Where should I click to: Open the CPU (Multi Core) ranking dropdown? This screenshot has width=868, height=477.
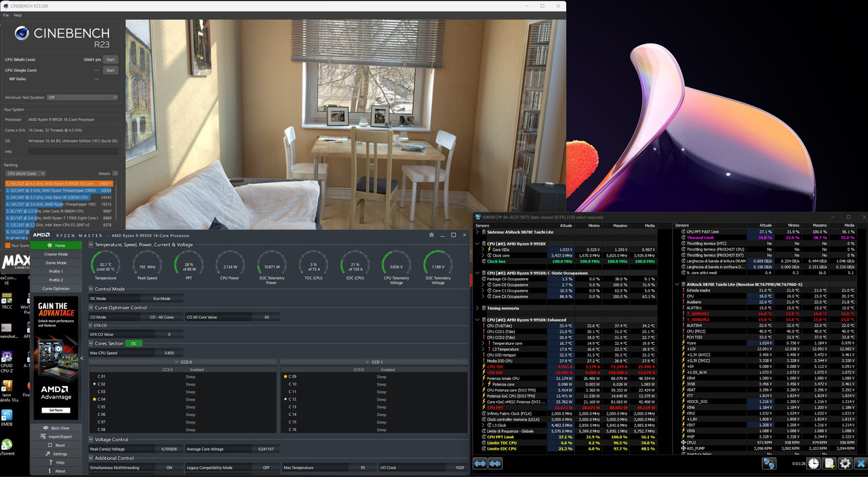point(25,174)
